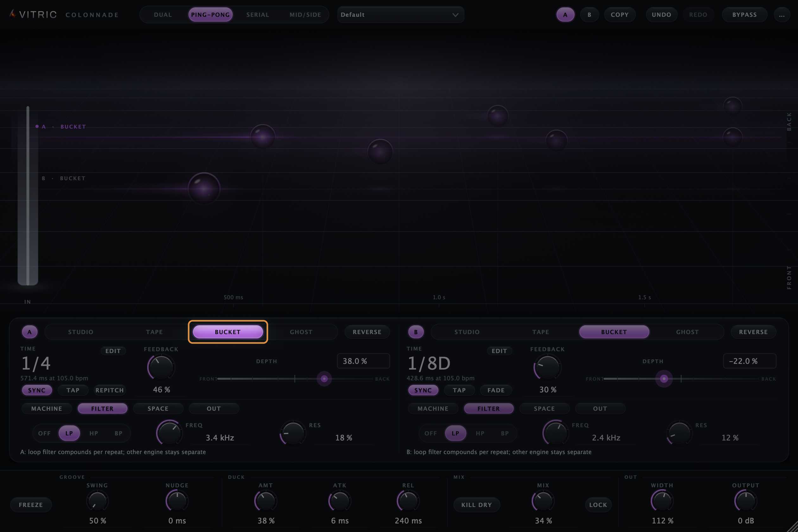This screenshot has width=798, height=532.
Task: Click the Duck Rel knob
Action: [408, 501]
